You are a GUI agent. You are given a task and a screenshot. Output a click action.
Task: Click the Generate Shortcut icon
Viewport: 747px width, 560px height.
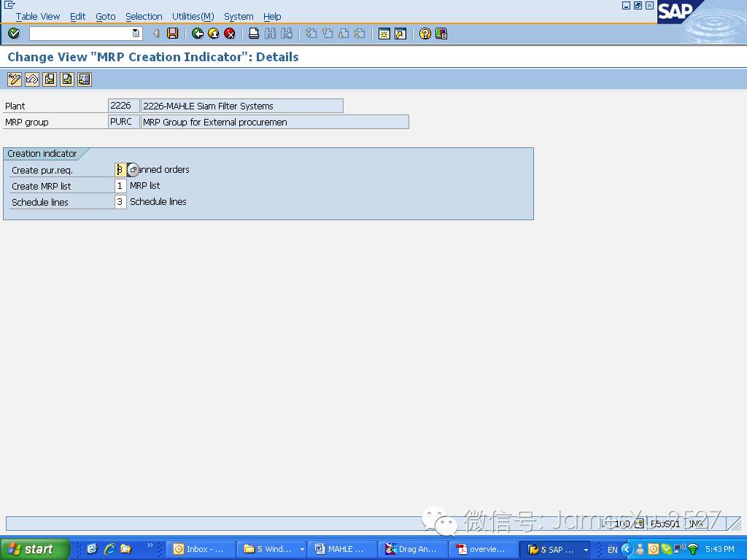pos(400,34)
